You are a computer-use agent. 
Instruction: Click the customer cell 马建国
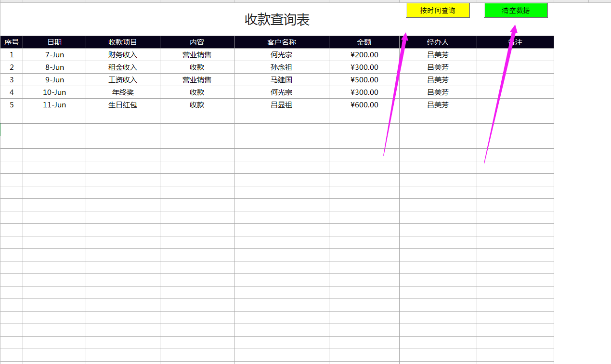click(281, 79)
